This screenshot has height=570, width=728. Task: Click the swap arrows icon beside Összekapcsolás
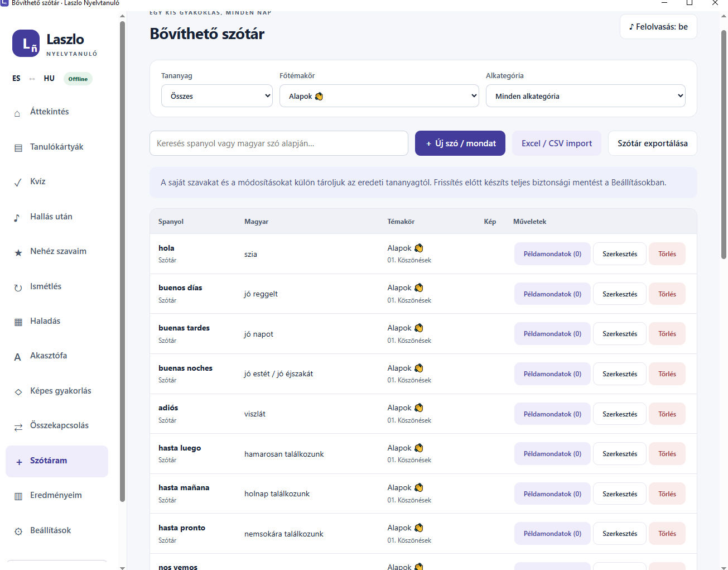pos(18,427)
